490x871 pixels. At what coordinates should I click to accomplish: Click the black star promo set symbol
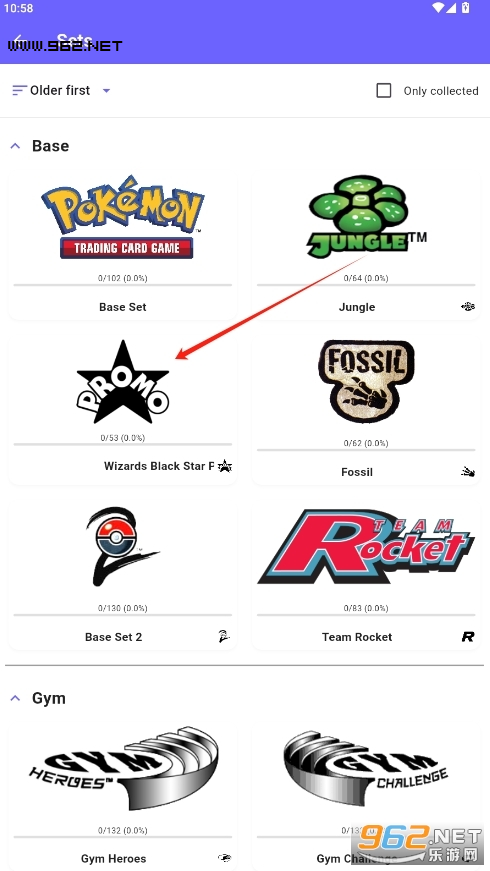coord(224,466)
